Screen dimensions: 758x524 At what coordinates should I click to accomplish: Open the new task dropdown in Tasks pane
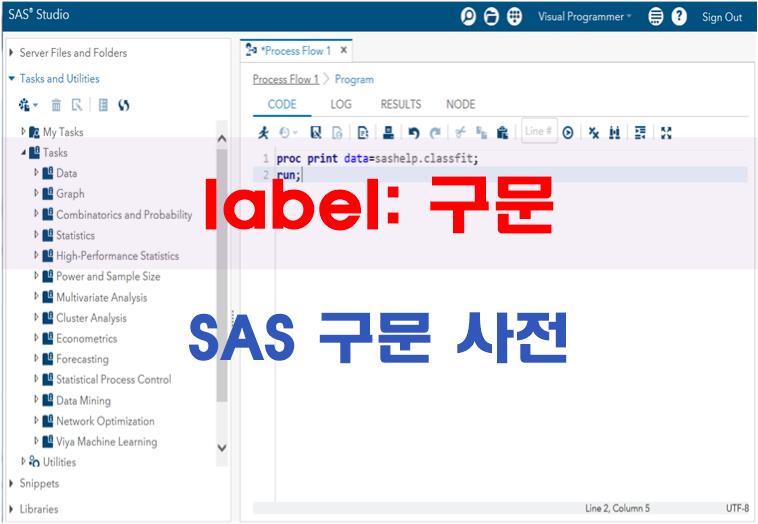coord(28,104)
